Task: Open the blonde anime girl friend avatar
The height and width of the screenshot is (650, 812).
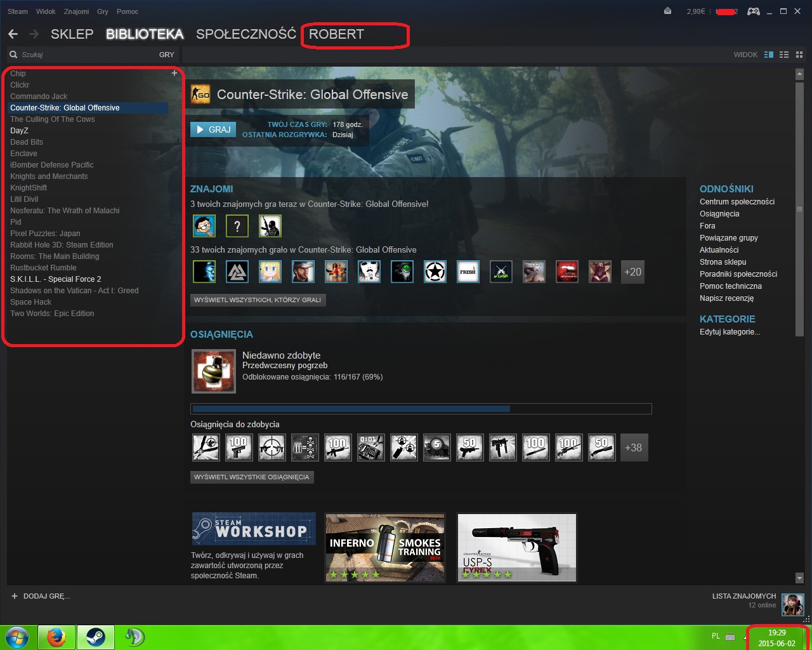Action: point(270,272)
